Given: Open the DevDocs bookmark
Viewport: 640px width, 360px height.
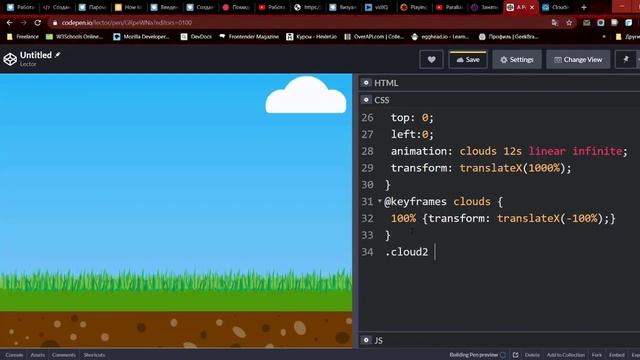Looking at the screenshot, I should tap(196, 37).
